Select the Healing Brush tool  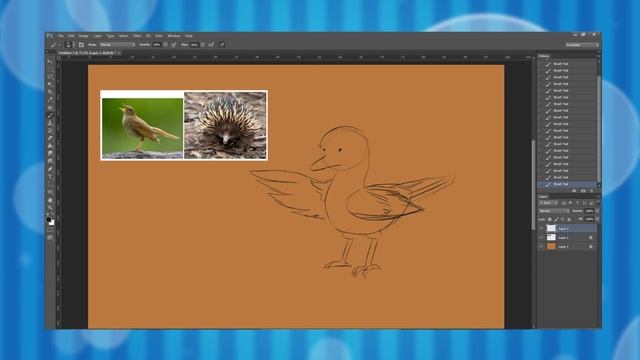point(50,108)
